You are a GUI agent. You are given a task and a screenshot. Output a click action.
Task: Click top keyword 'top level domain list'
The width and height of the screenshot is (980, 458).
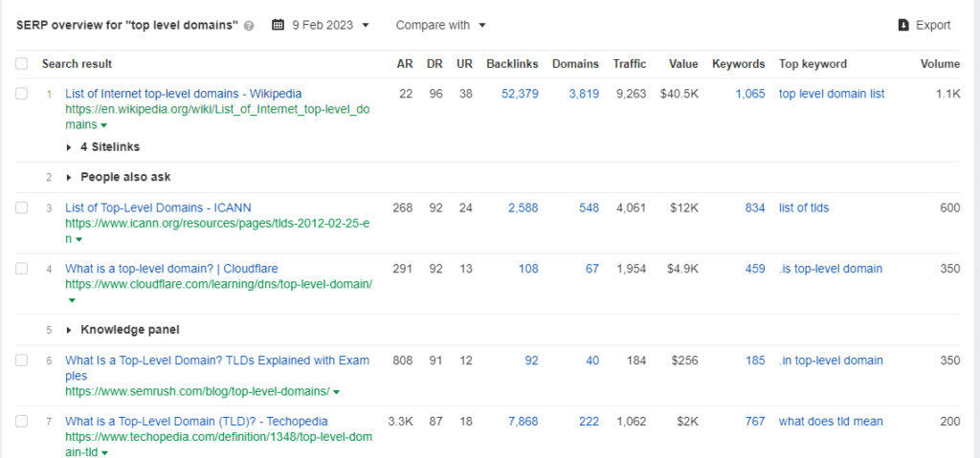click(832, 94)
